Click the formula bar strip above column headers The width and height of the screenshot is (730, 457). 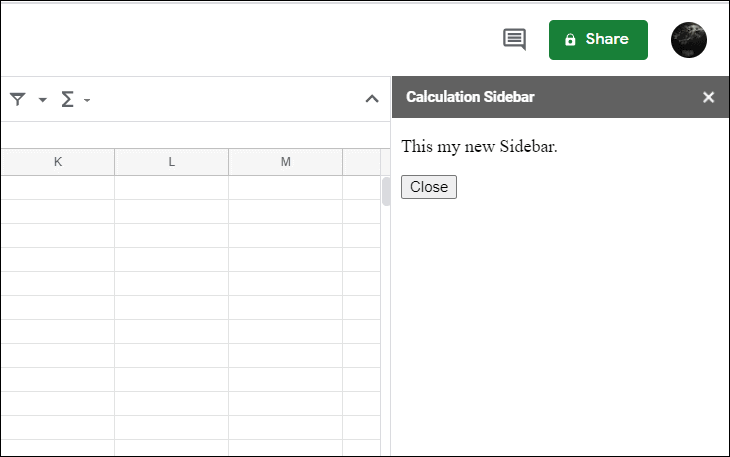pyautogui.click(x=190, y=135)
